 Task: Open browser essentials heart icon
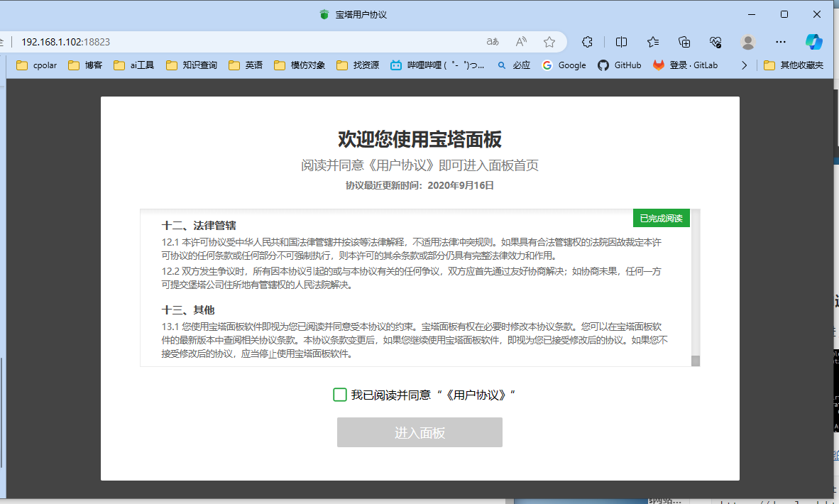(715, 42)
